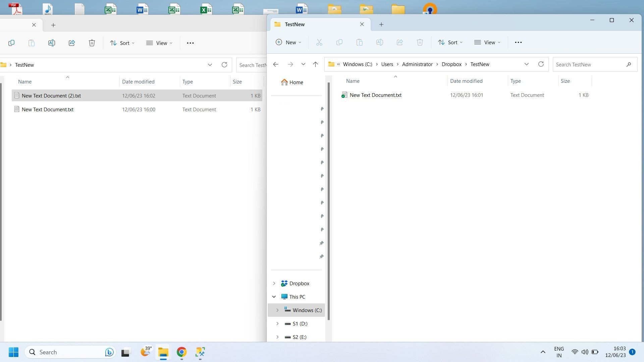644x362 pixels.
Task: Click the Paste icon in the left Explorer toolbar
Action: pyautogui.click(x=32, y=43)
